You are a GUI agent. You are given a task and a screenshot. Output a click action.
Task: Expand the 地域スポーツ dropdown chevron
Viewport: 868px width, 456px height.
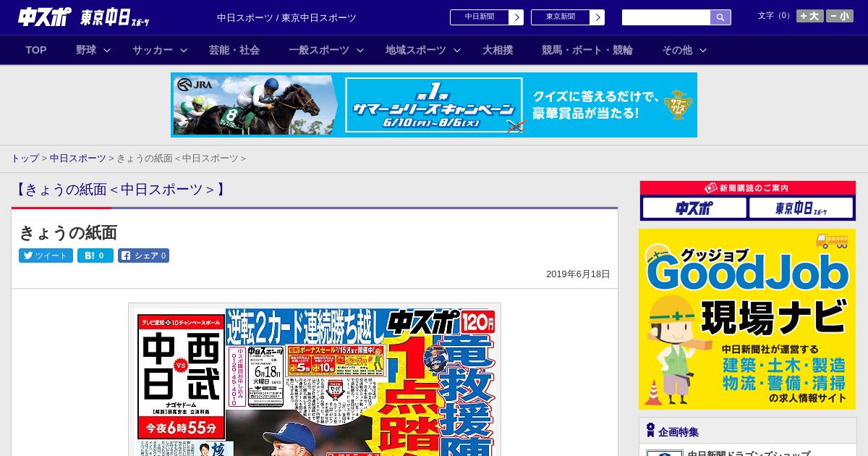(x=457, y=51)
